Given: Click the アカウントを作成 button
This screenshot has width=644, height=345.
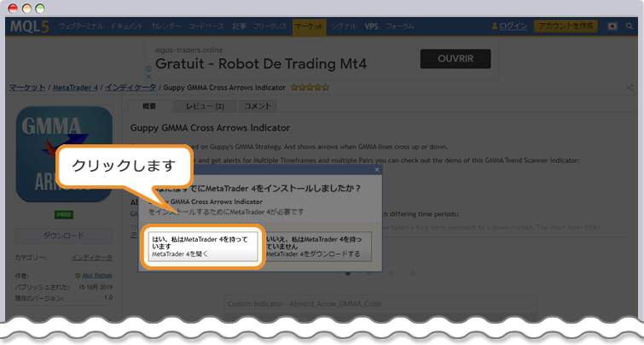Looking at the screenshot, I should [566, 26].
